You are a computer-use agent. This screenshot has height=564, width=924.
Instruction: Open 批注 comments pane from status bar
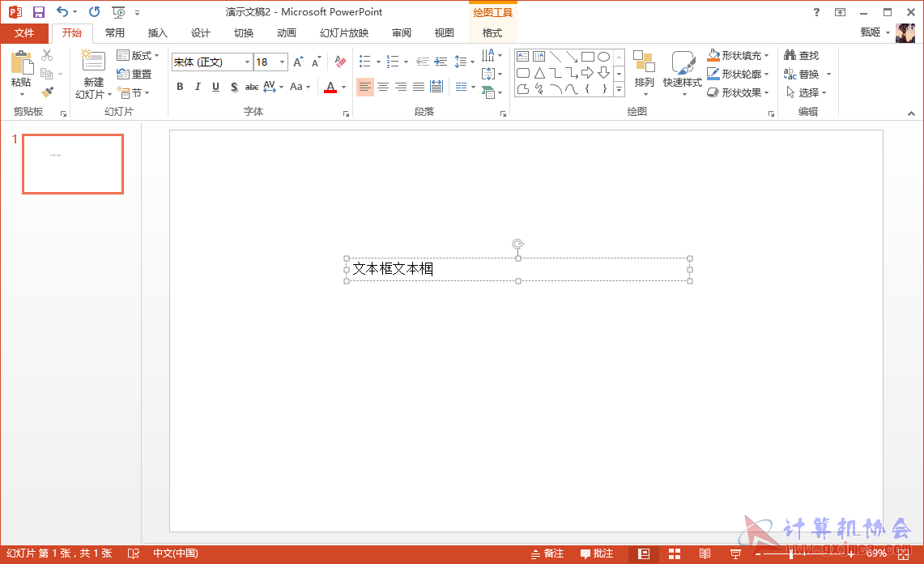(597, 553)
